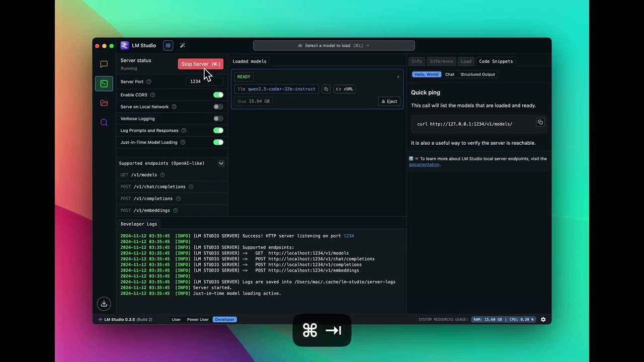Screen dimensions: 644x362
Task: Click 'Just-in-time model loading active.' log line
Action: click(237, 293)
